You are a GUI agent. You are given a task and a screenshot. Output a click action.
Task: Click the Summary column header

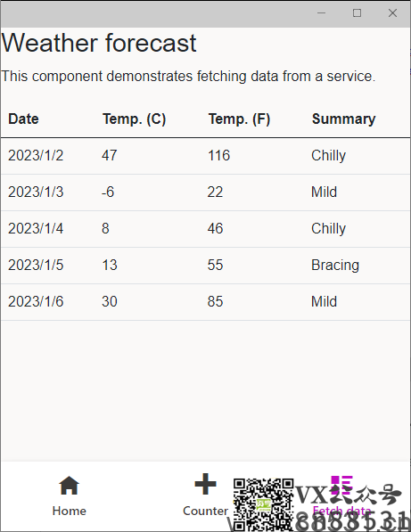[x=344, y=119]
